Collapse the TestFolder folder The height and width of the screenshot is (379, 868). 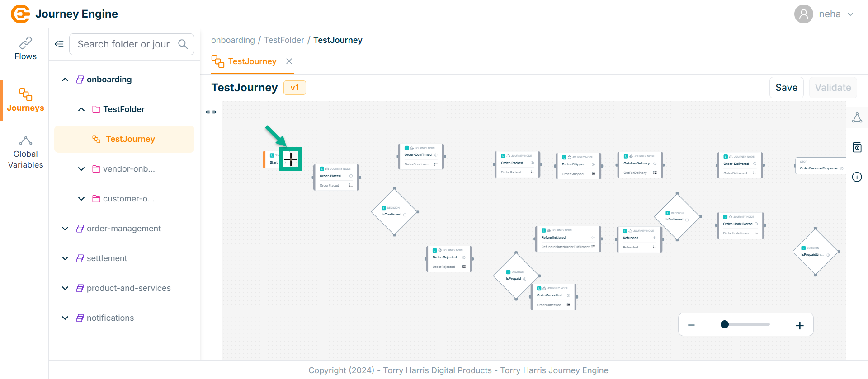coord(81,109)
